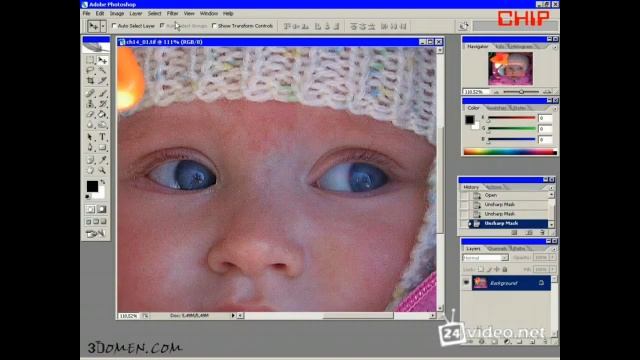Enable Auto Select Layer checkbox
Image resolution: width=640 pixels, height=360 pixels.
[114, 26]
